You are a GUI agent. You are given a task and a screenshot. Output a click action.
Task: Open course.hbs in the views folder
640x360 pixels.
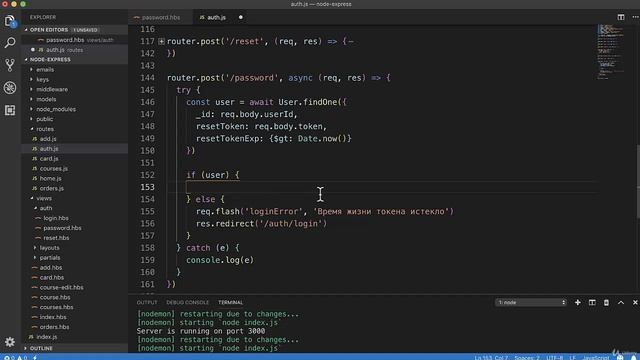55,298
